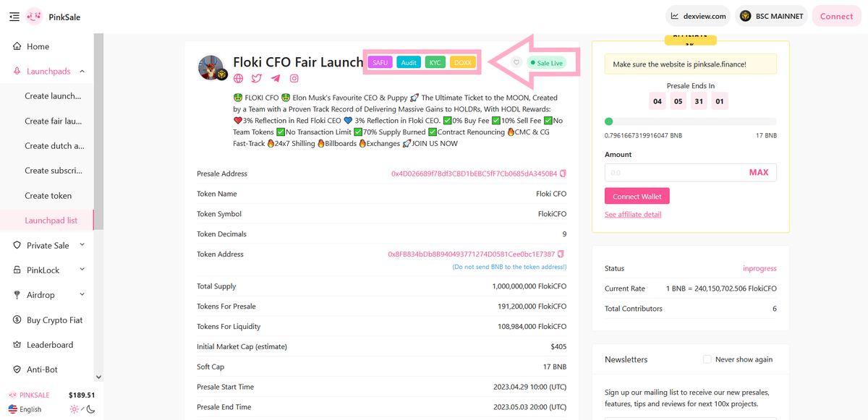Open the Floki CFO Instagram icon

tap(294, 78)
